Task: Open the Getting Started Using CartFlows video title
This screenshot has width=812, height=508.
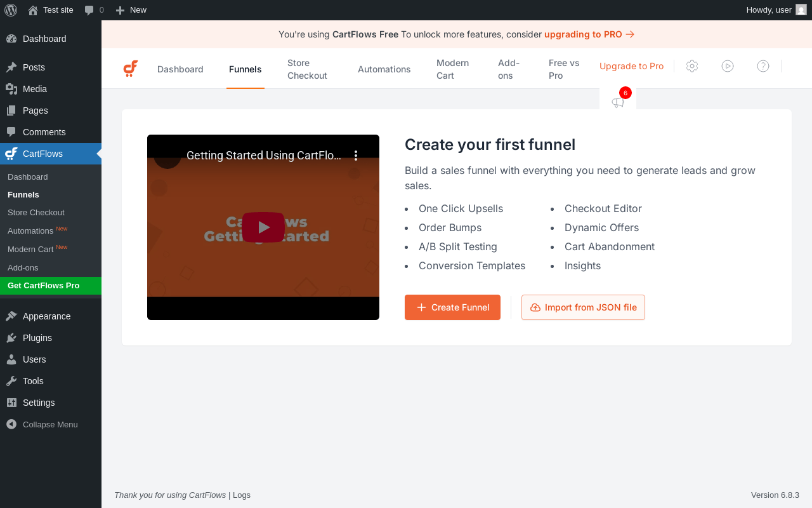Action: (264, 155)
